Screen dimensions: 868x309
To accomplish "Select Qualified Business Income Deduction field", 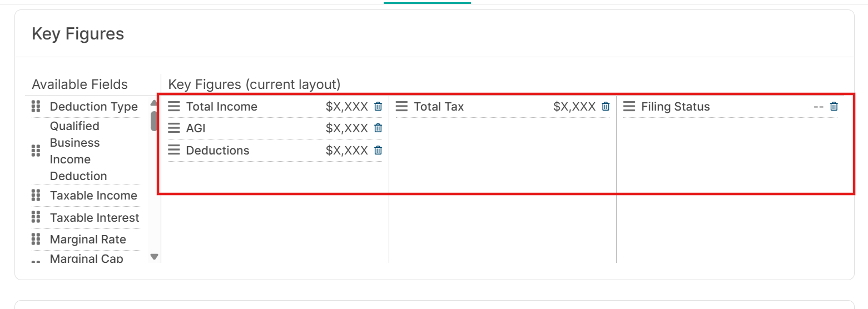I will (78, 151).
